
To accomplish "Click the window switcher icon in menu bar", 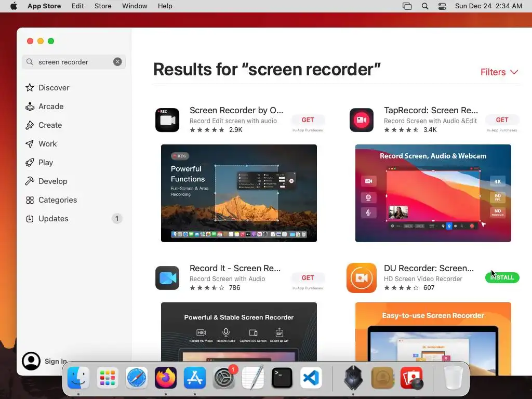I will click(x=407, y=6).
